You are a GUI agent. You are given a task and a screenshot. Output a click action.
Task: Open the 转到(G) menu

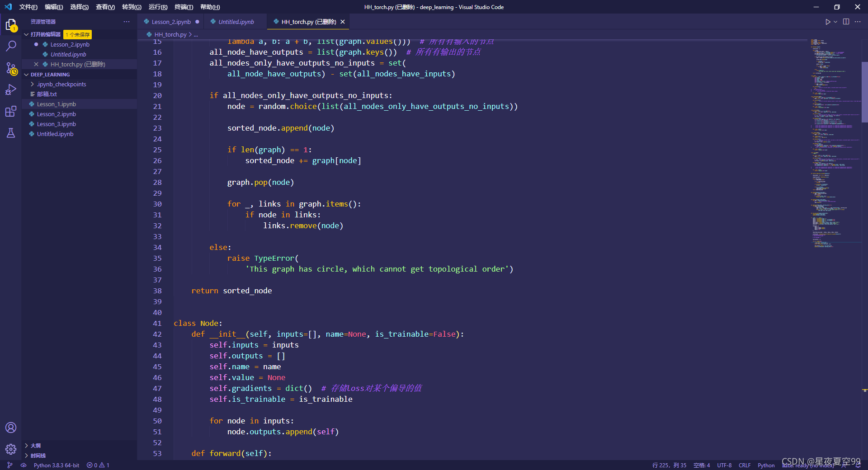point(132,7)
